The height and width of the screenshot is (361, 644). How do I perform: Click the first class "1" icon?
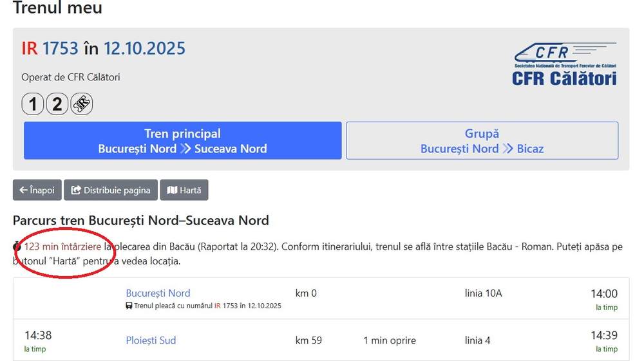pos(33,104)
